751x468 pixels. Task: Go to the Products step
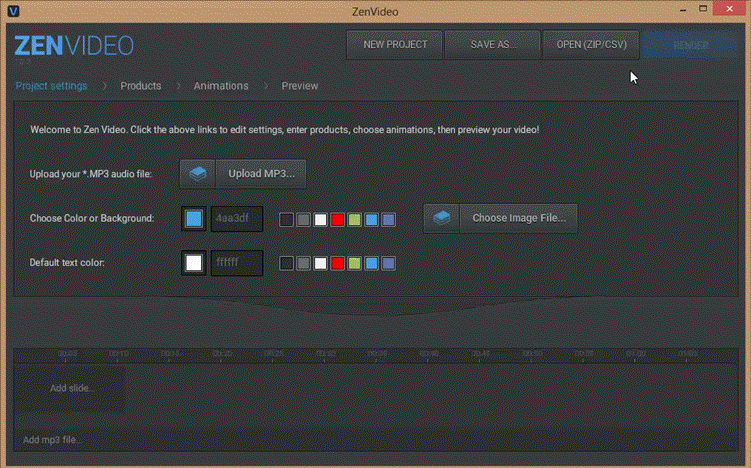[x=140, y=86]
